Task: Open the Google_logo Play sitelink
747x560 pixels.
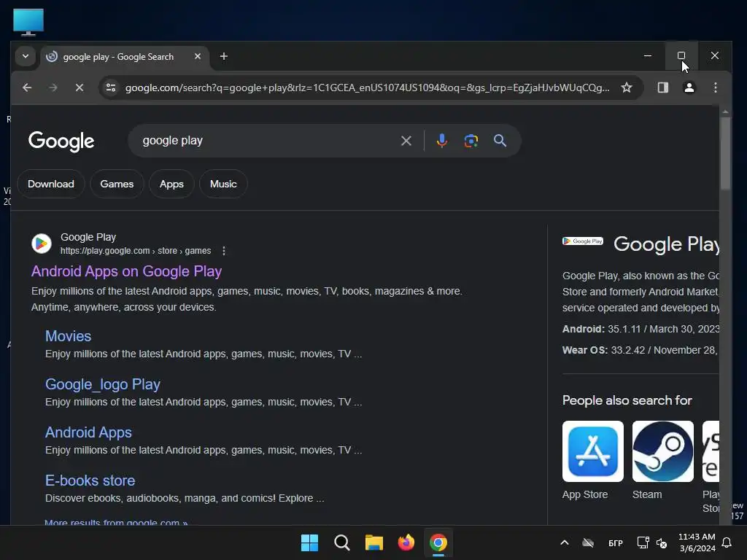Action: [102, 384]
